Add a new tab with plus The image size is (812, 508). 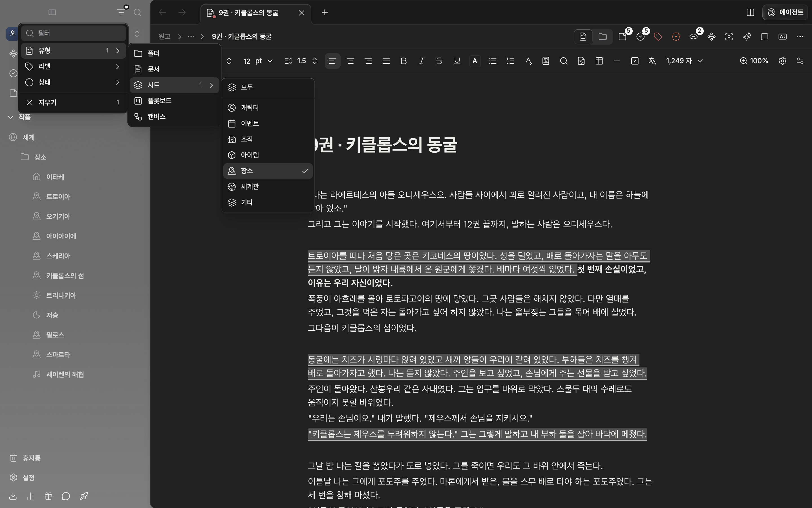(325, 12)
